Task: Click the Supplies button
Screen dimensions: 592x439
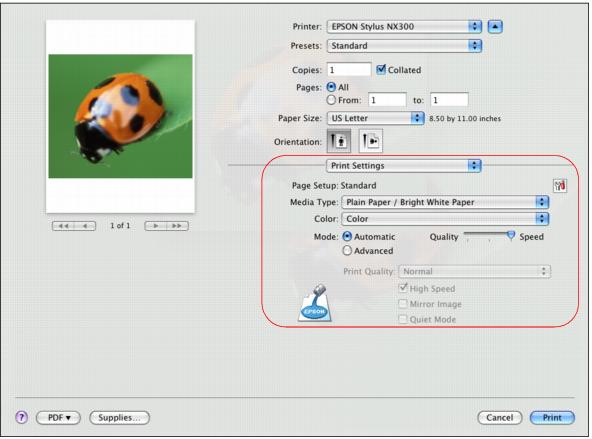Action: (x=119, y=417)
